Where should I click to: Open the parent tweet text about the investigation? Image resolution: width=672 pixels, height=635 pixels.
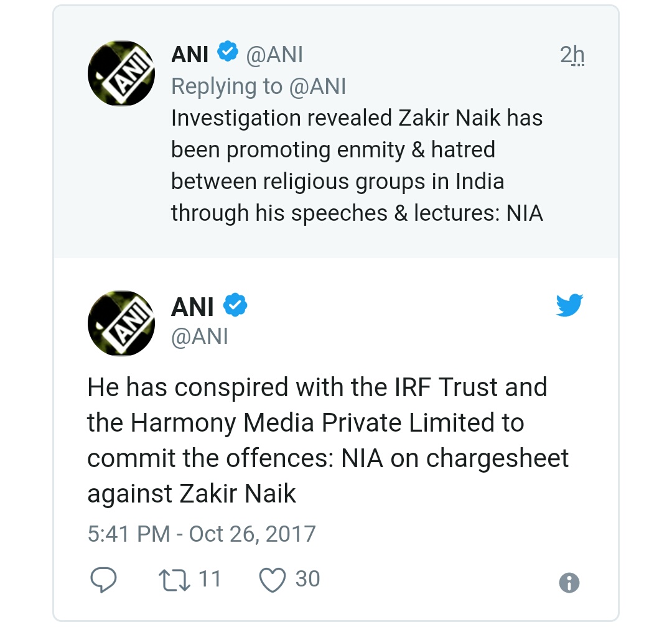(x=357, y=165)
